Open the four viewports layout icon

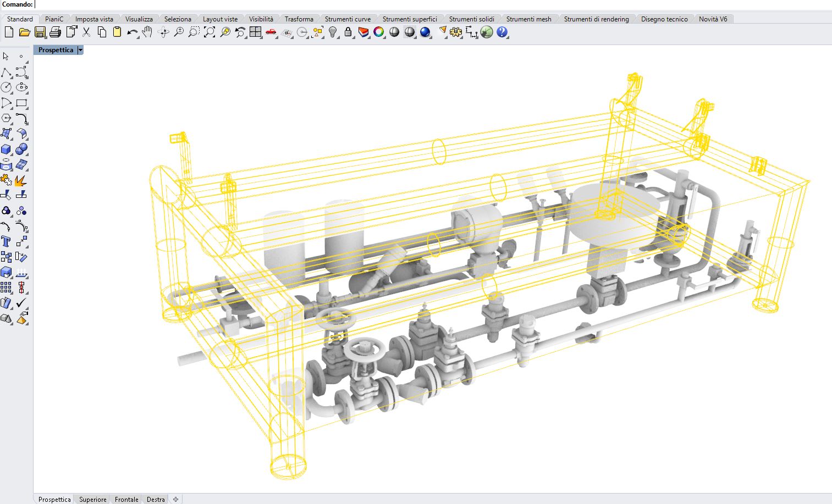click(255, 32)
